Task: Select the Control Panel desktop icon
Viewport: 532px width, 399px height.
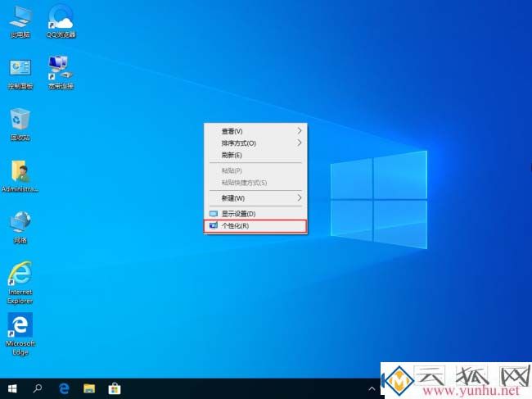Action: tap(20, 73)
